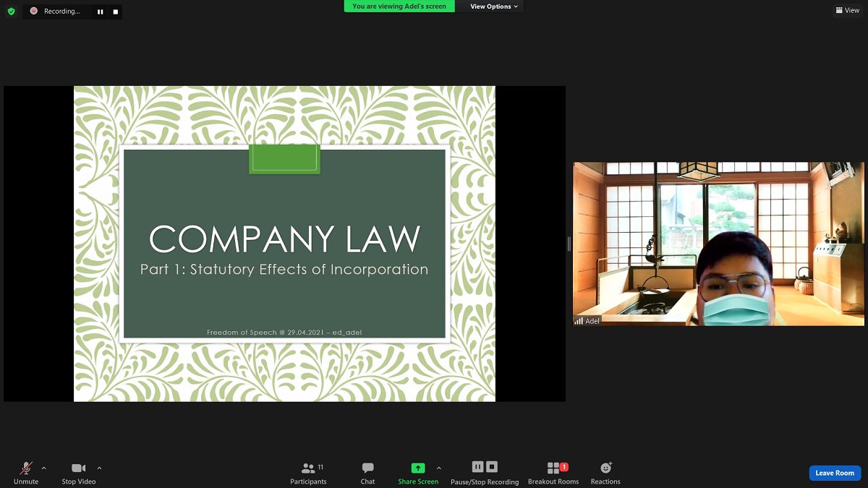
Task: Open the View Options dropdown
Action: 495,7
